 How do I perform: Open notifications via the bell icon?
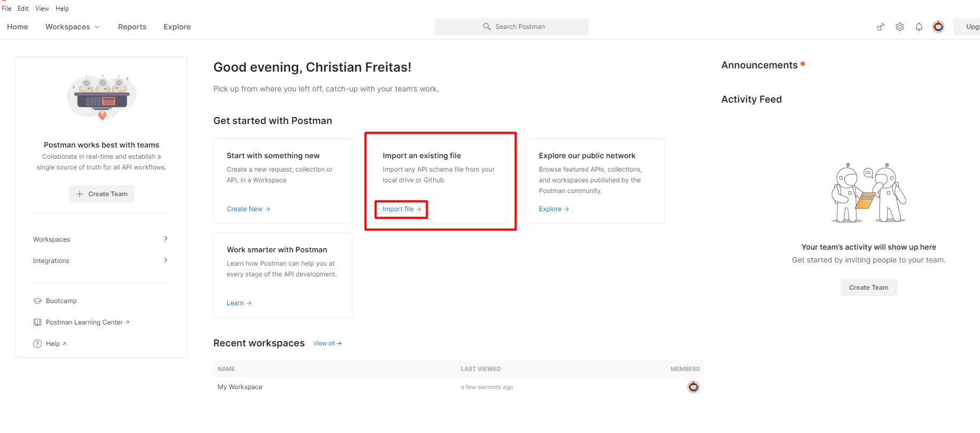click(919, 26)
